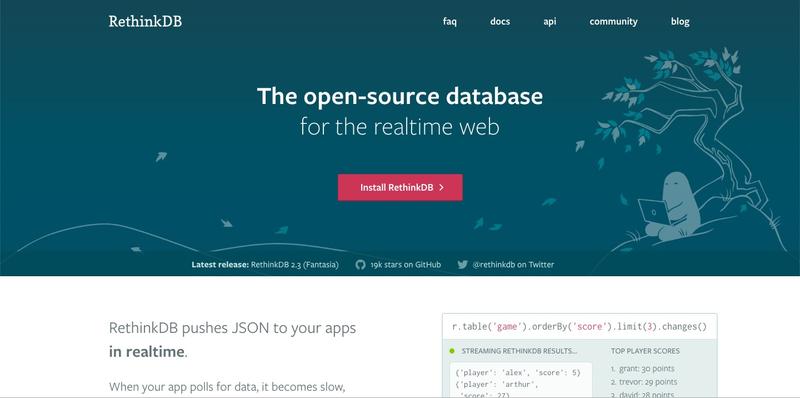Select the 'alex' score 5 result line
This screenshot has height=398, width=800.
point(518,372)
